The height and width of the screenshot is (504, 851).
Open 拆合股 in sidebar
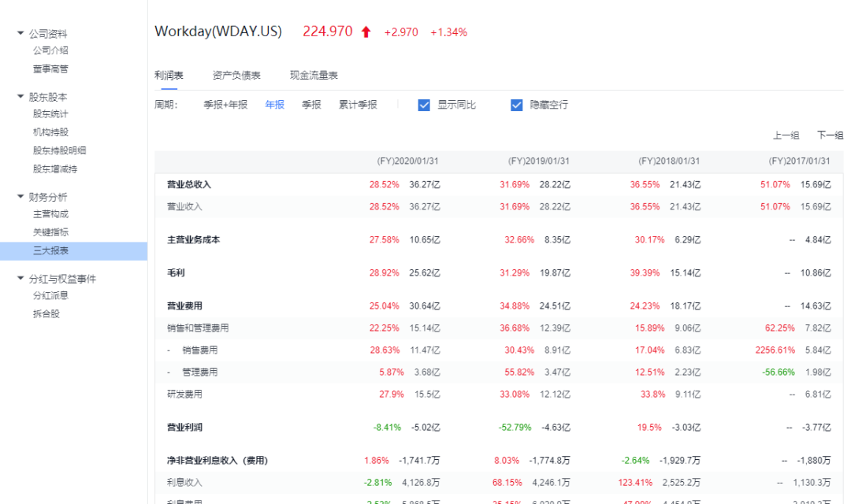pos(46,313)
